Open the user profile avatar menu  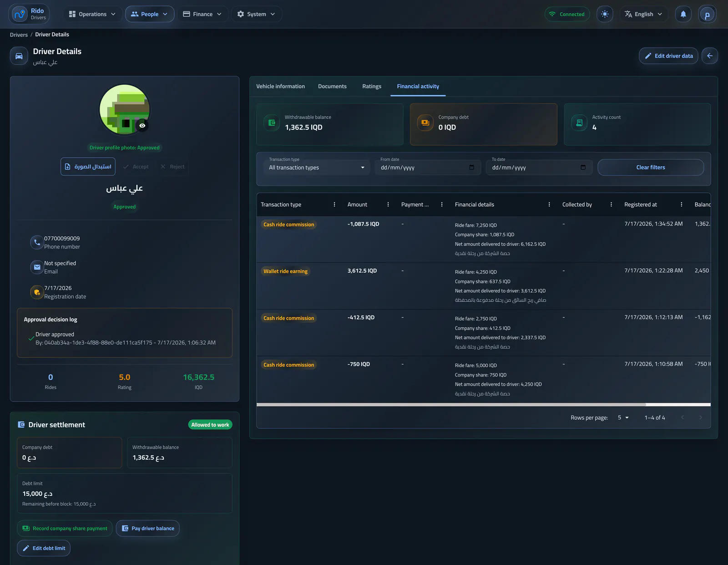pos(707,14)
